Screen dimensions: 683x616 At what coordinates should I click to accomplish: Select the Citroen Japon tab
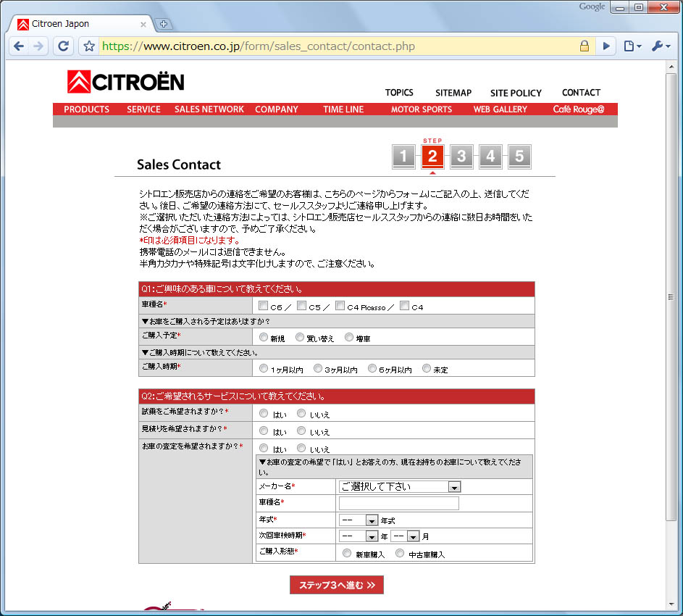tap(81, 24)
